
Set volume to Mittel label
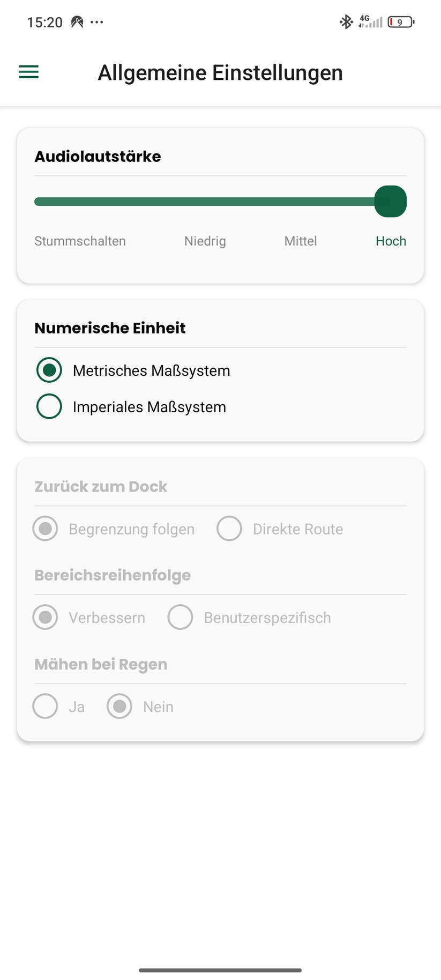coord(300,241)
